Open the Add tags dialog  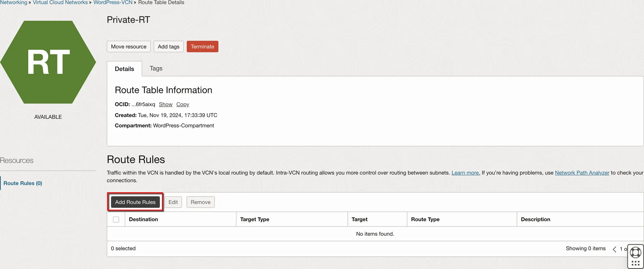click(x=169, y=47)
